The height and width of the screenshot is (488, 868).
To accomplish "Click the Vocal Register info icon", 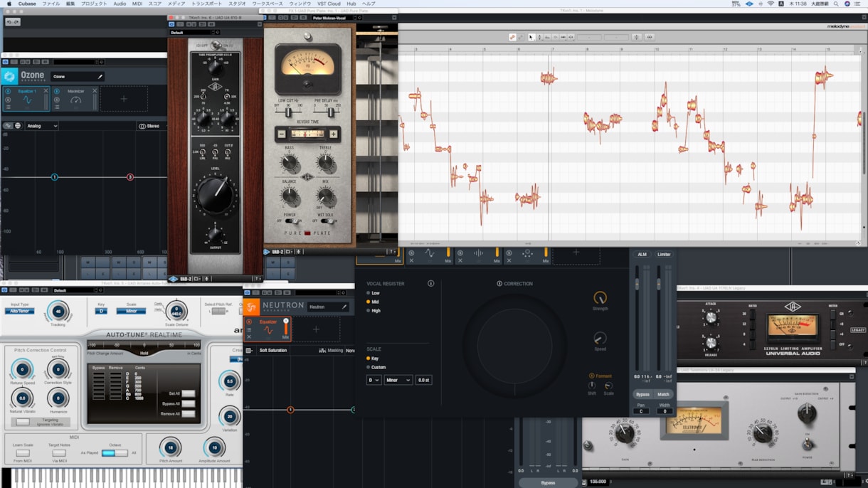I will (430, 283).
